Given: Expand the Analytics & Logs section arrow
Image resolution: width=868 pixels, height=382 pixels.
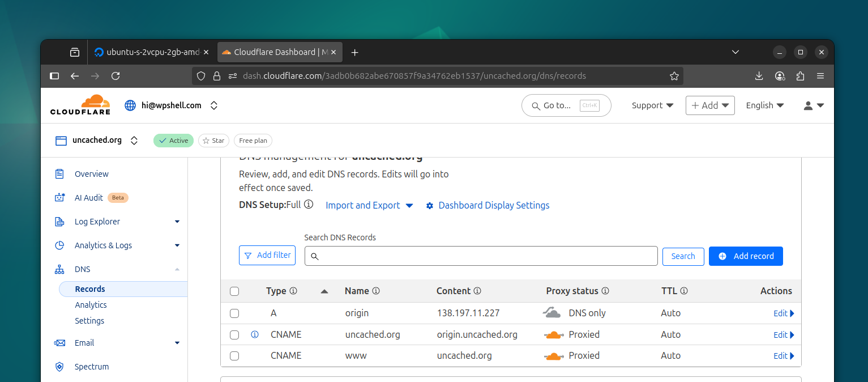Looking at the screenshot, I should pyautogui.click(x=177, y=245).
